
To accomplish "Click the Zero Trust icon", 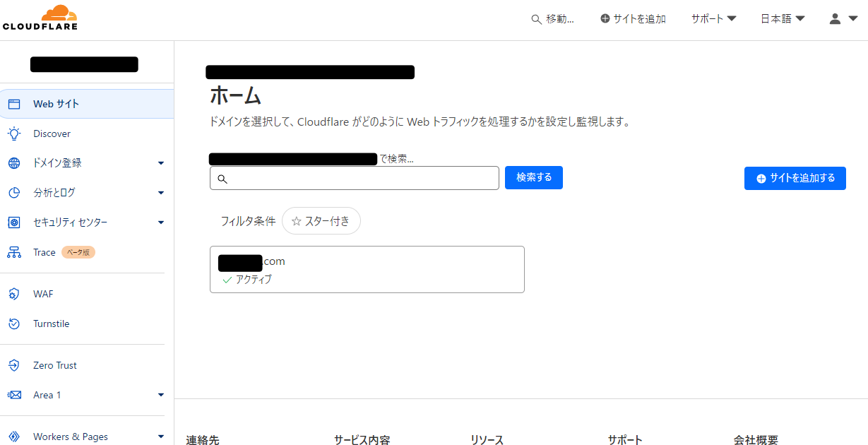I will [x=14, y=365].
